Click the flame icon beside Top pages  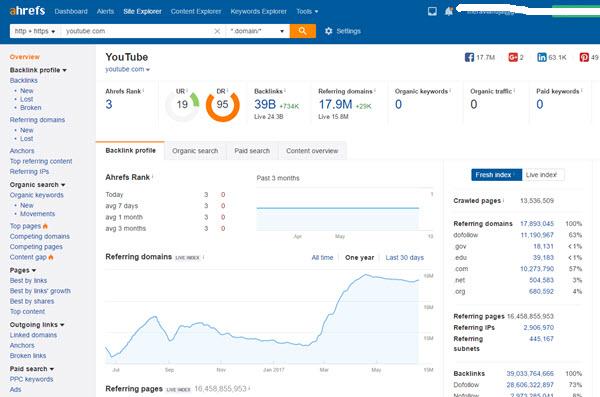(x=45, y=226)
